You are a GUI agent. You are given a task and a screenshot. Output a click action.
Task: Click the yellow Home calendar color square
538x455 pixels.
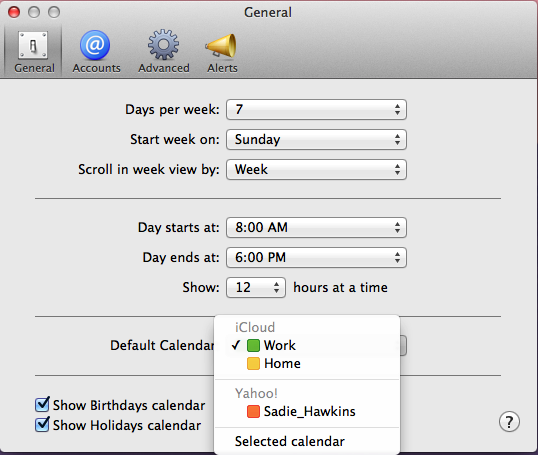pyautogui.click(x=253, y=363)
